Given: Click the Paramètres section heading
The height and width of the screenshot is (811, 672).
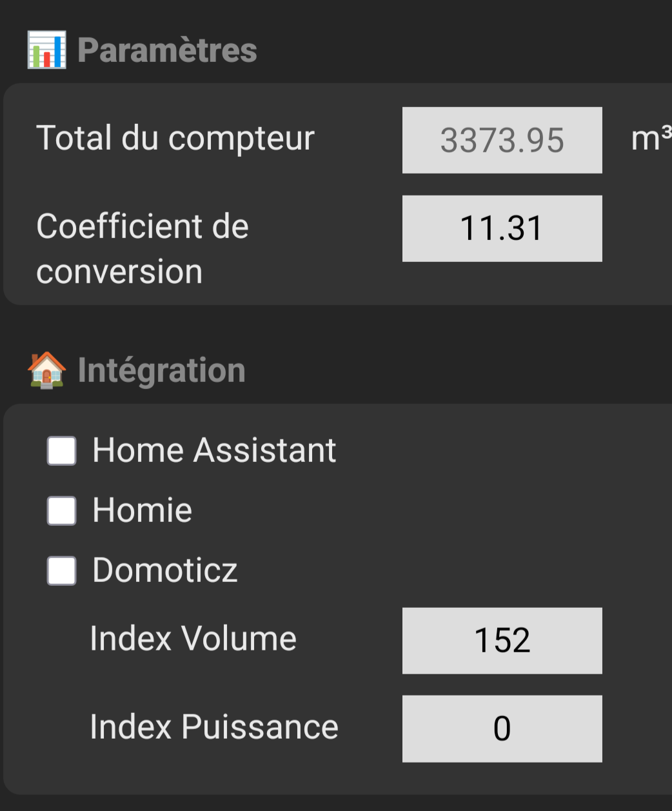Looking at the screenshot, I should 167,50.
